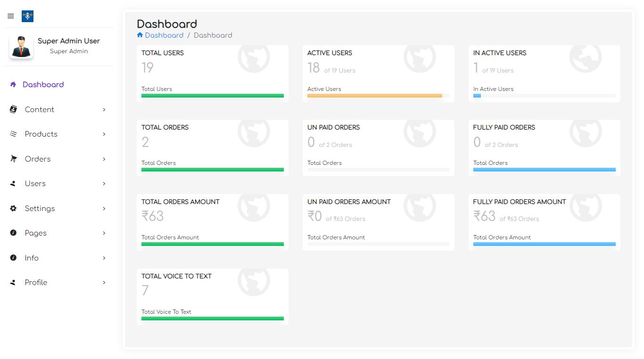Expand the Info menu chevron
644x359 pixels.
[104, 258]
